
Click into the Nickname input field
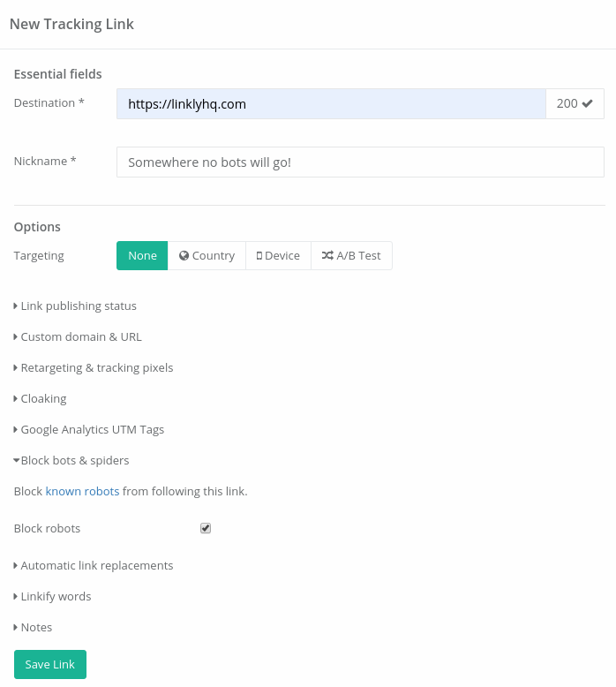[x=360, y=162]
